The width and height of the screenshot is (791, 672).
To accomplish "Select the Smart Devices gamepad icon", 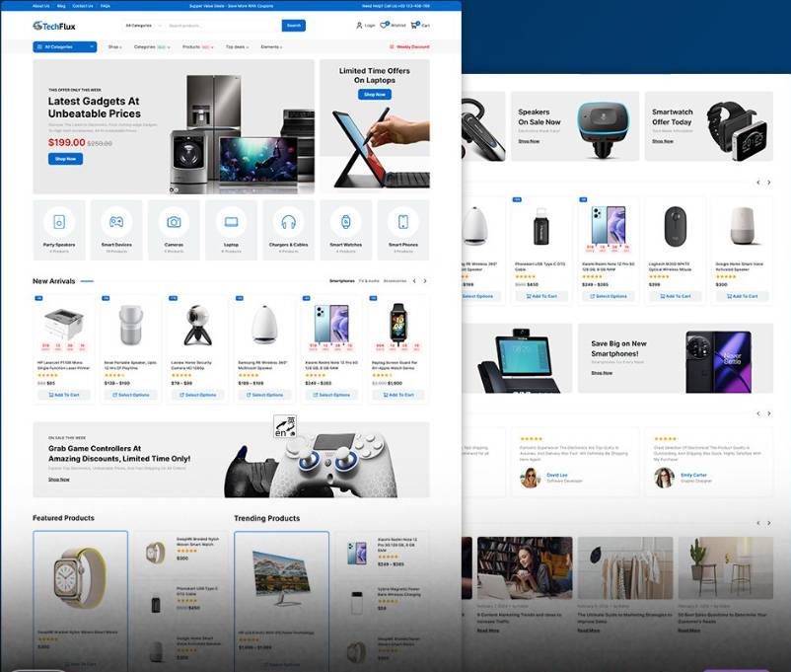I will pyautogui.click(x=116, y=222).
